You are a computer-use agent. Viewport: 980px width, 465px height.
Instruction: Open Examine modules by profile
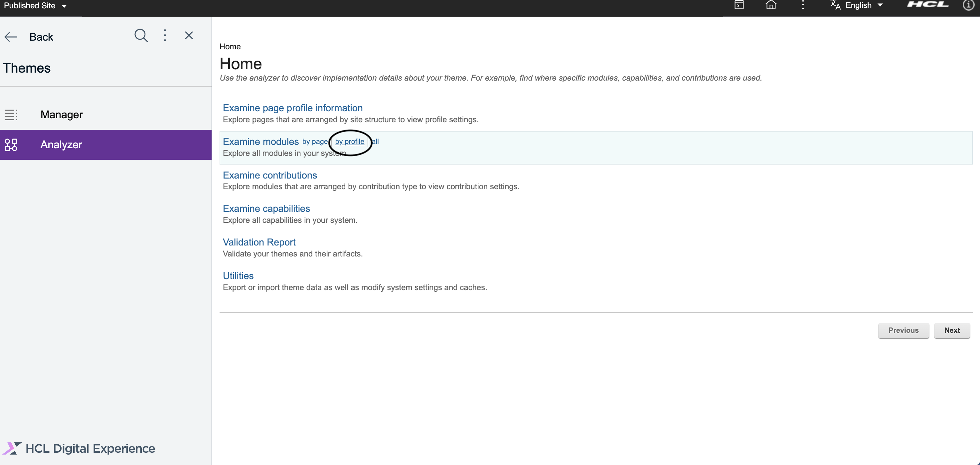349,141
